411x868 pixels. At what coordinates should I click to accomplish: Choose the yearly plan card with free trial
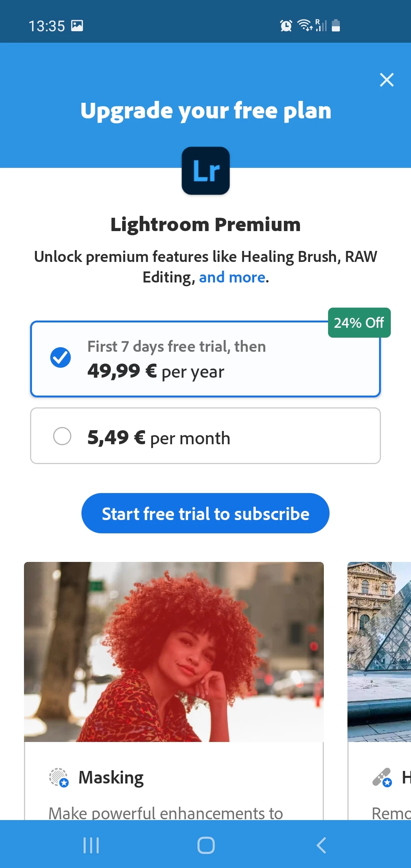point(205,359)
